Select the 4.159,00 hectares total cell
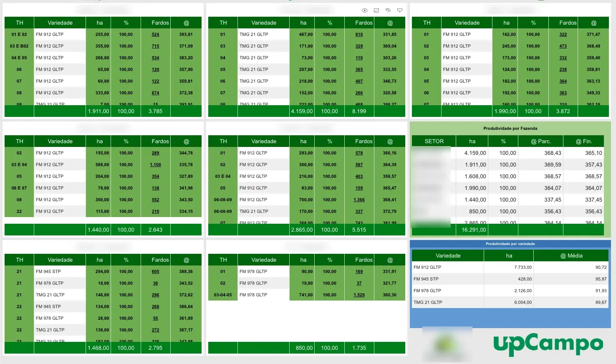Image resolution: width=616 pixels, height=364 pixels. coord(302,111)
